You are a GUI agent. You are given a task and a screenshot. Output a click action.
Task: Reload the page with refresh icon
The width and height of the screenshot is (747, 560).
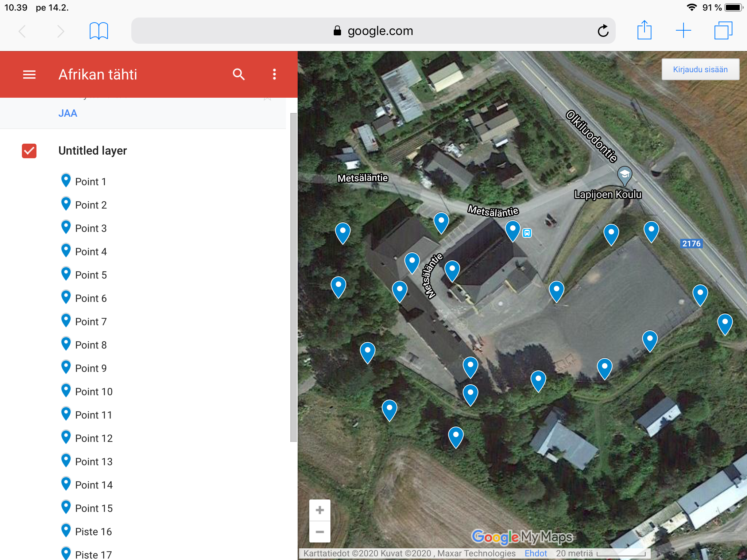coord(603,31)
